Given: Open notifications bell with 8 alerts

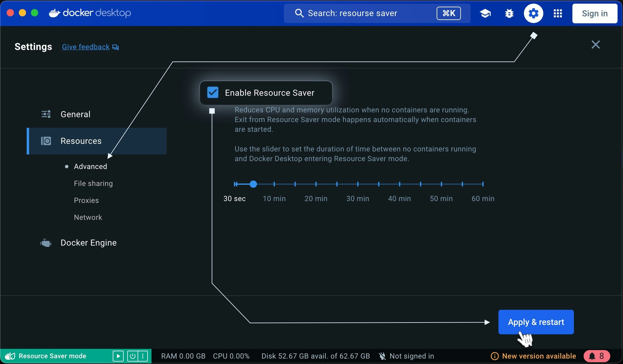Looking at the screenshot, I should (x=596, y=356).
